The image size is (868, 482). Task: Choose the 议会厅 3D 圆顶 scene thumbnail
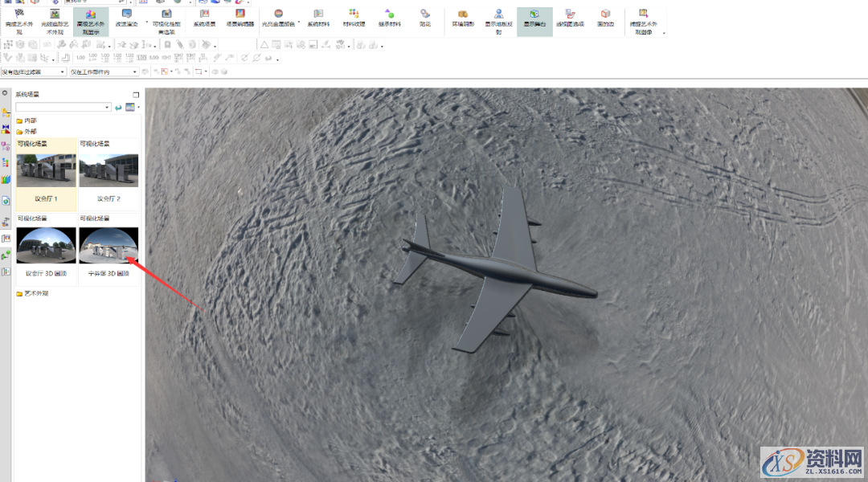coord(47,245)
